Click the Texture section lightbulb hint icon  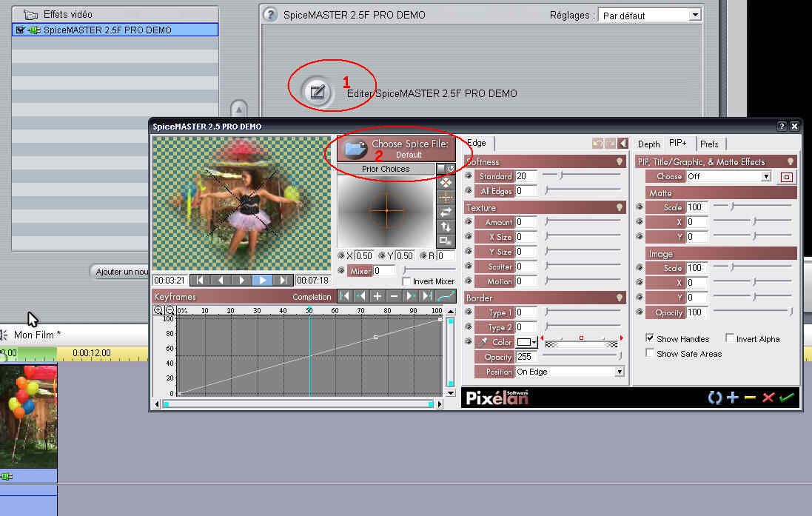(619, 207)
